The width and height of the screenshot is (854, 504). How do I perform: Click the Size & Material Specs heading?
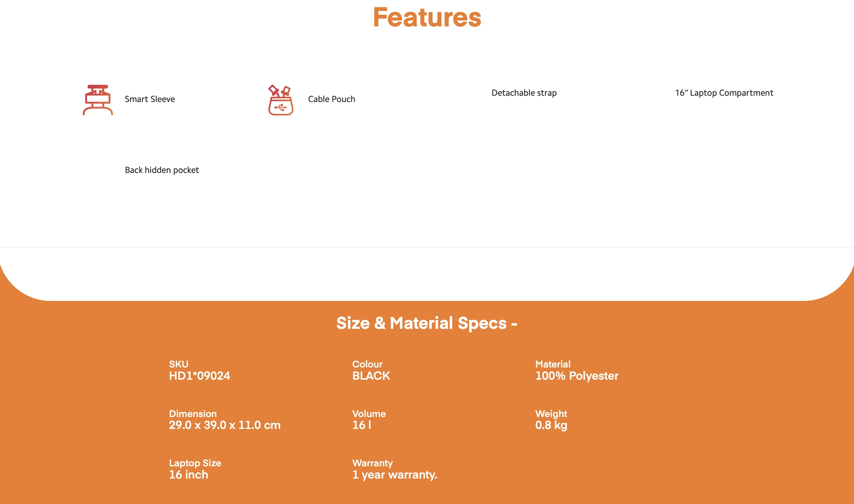point(427,323)
